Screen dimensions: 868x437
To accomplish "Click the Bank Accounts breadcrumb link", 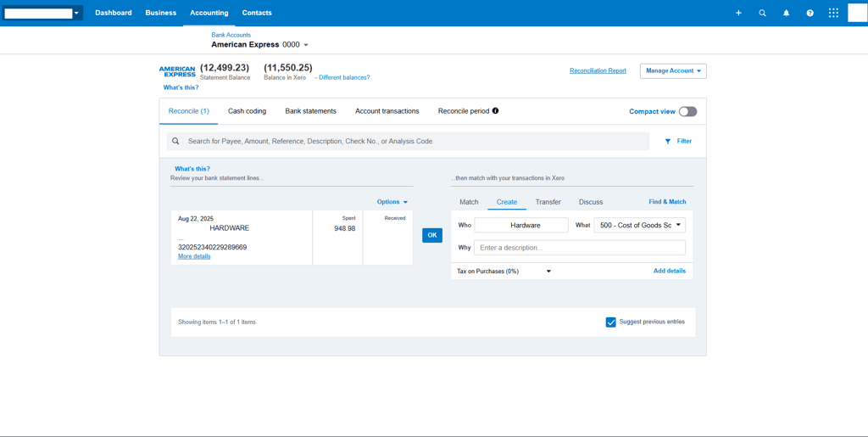I will click(231, 35).
